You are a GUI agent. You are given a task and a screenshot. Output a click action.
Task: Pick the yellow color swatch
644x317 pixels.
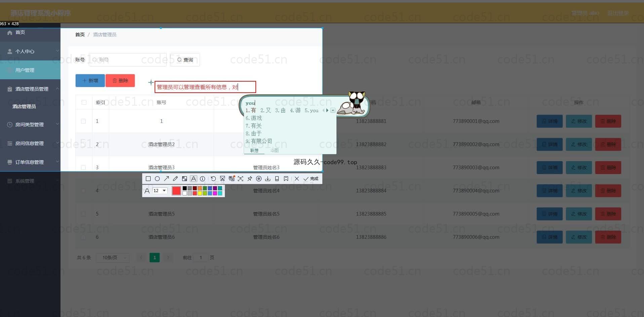click(x=200, y=193)
